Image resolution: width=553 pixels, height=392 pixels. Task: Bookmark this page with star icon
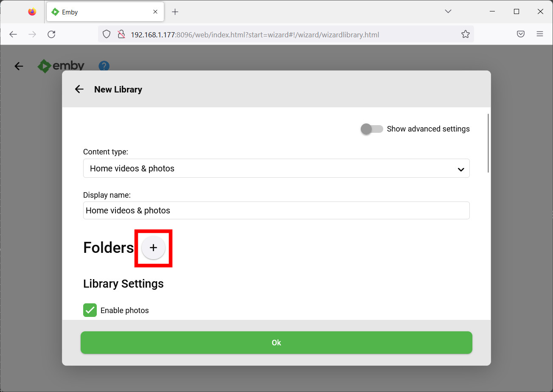[x=466, y=34]
